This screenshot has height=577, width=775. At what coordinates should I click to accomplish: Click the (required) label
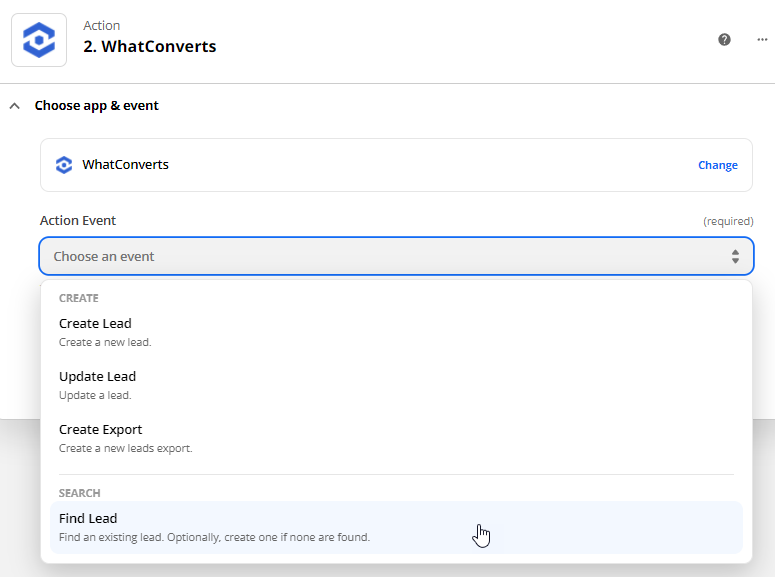(x=728, y=221)
